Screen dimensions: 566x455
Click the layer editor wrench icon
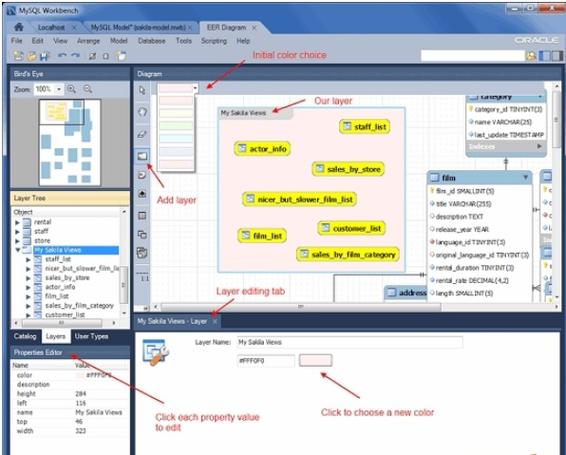tap(155, 351)
